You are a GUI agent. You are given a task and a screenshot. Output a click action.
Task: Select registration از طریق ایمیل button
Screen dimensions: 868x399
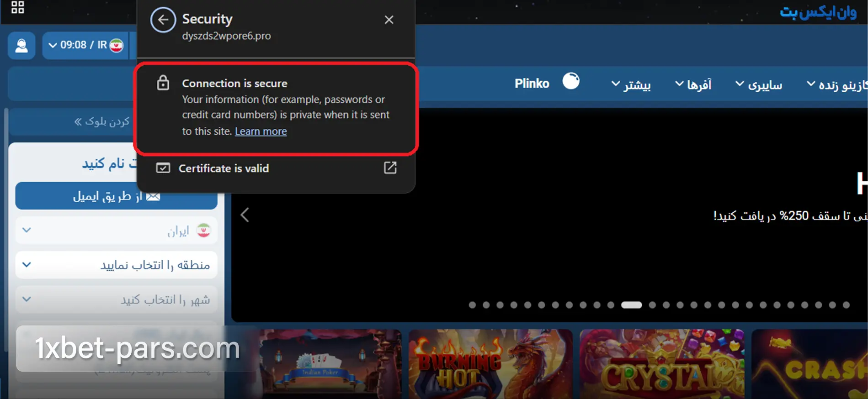click(116, 196)
